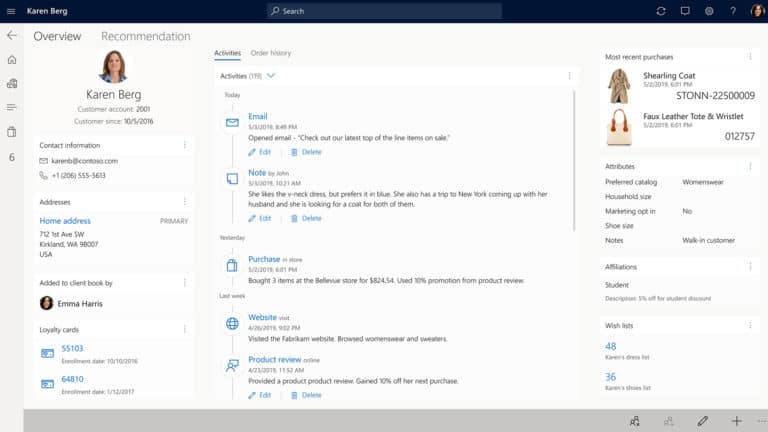Click Karen Berg's profile photo
The image size is (768, 432).
point(113,66)
